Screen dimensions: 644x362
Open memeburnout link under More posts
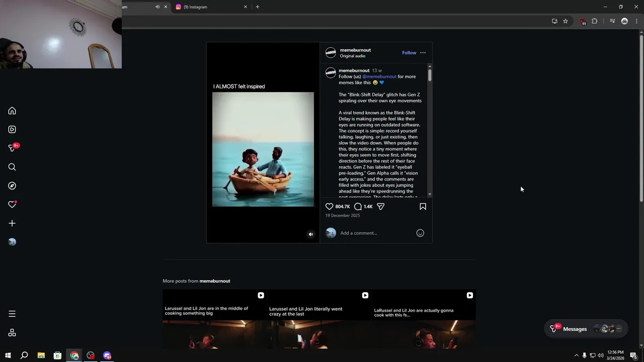point(215,281)
